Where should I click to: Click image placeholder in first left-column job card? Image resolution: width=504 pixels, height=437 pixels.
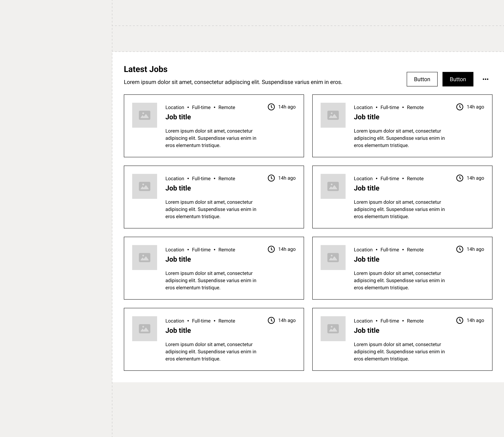tap(145, 115)
